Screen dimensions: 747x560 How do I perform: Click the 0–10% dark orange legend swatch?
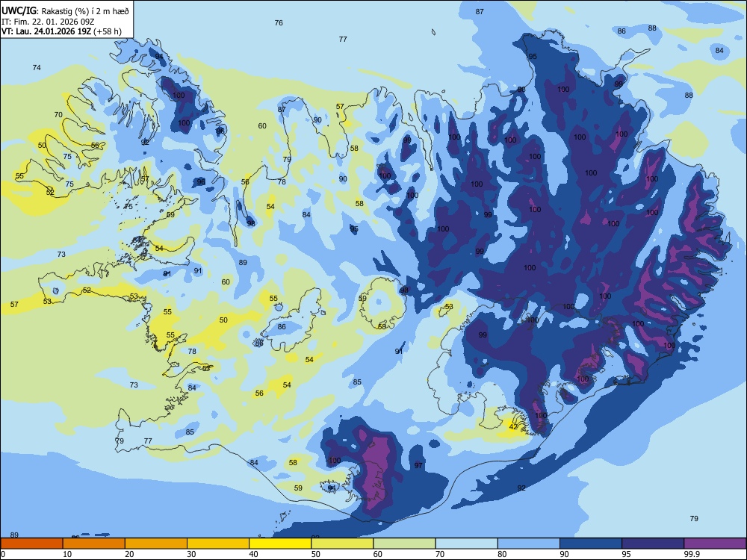[x=31, y=544]
